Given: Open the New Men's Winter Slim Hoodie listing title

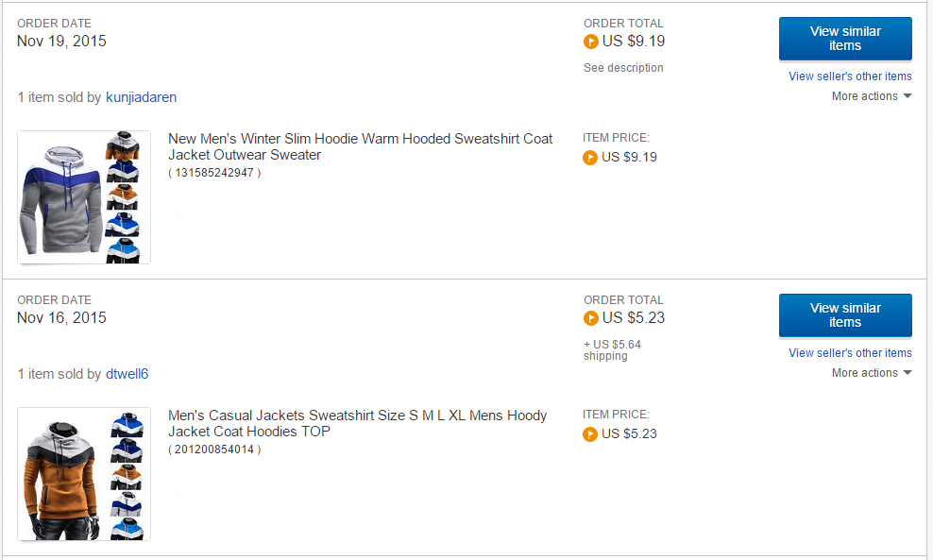Looking at the screenshot, I should 360,146.
